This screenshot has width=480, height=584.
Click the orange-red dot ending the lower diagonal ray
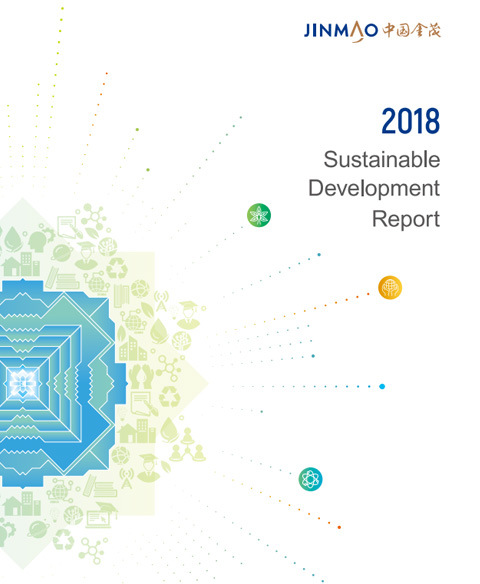pos(339,527)
